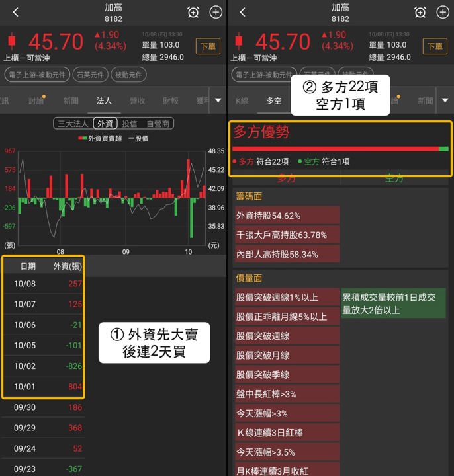The image size is (454, 476).
Task: Tap 日期 column header
Action: pos(28,266)
